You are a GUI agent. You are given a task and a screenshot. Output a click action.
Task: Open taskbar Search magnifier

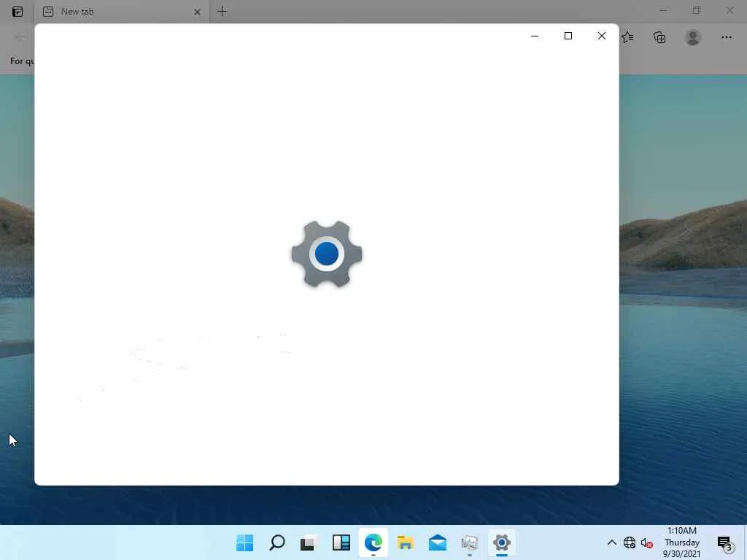tap(276, 542)
